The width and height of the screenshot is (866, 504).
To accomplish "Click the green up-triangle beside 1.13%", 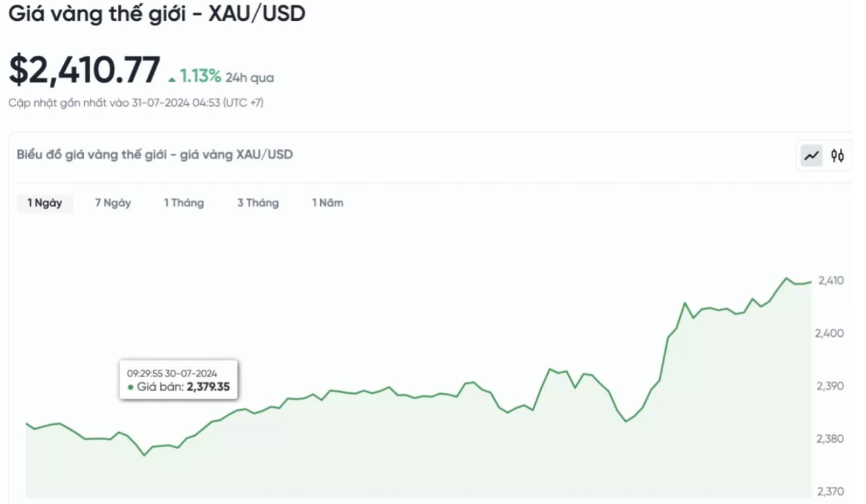I will coord(173,79).
